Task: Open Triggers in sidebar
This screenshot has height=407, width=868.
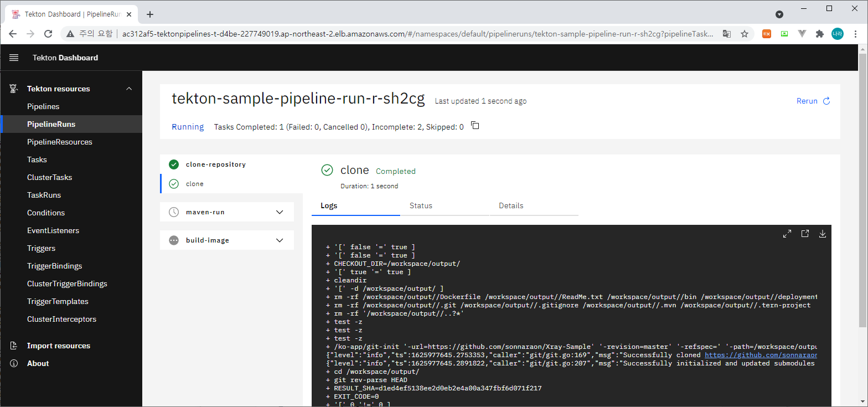Action: click(71, 248)
